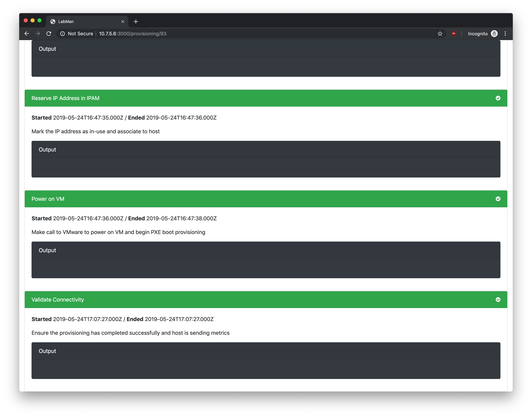Reload the provisioning page
This screenshot has width=532, height=417.
(x=49, y=34)
